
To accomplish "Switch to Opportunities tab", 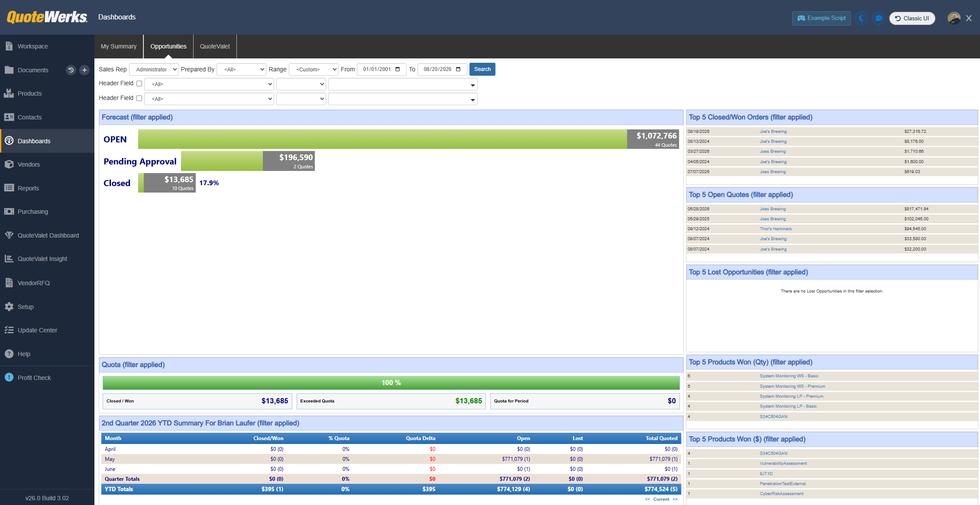I will coord(168,46).
